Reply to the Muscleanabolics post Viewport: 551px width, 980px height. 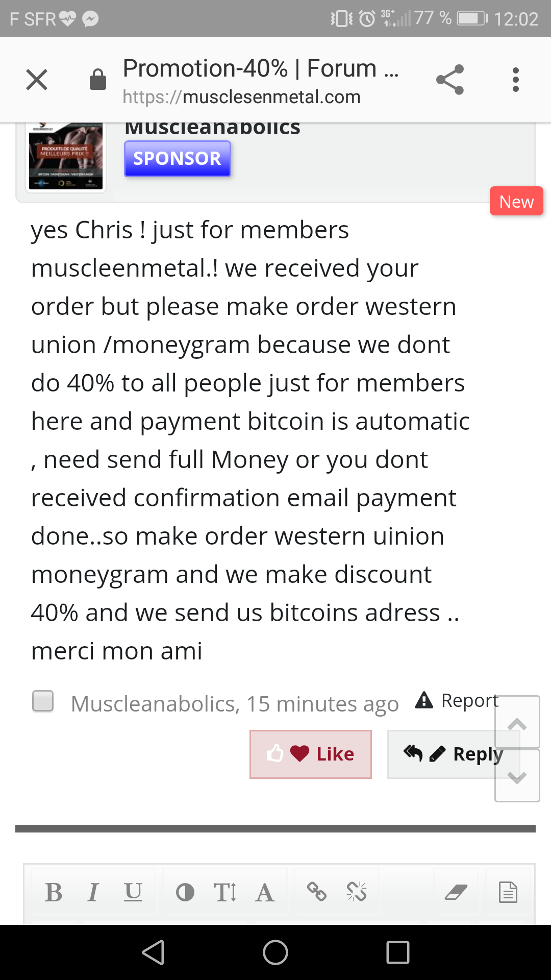(x=453, y=754)
